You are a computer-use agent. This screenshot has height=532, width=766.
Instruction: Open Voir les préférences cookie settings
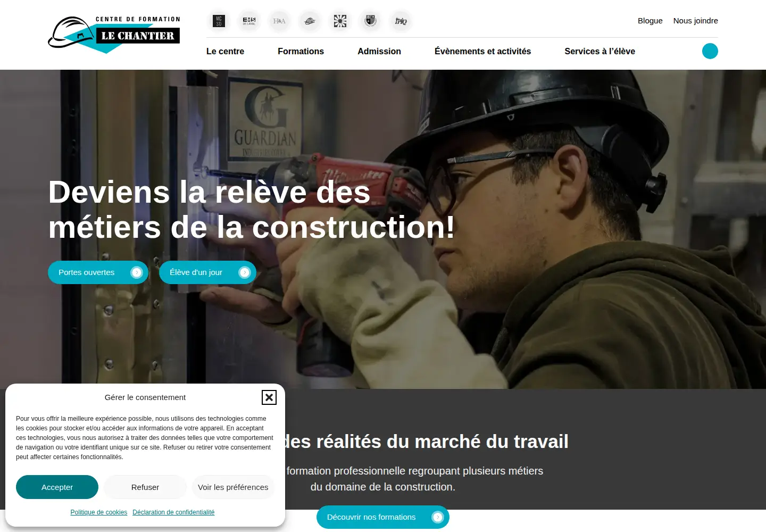(x=233, y=487)
